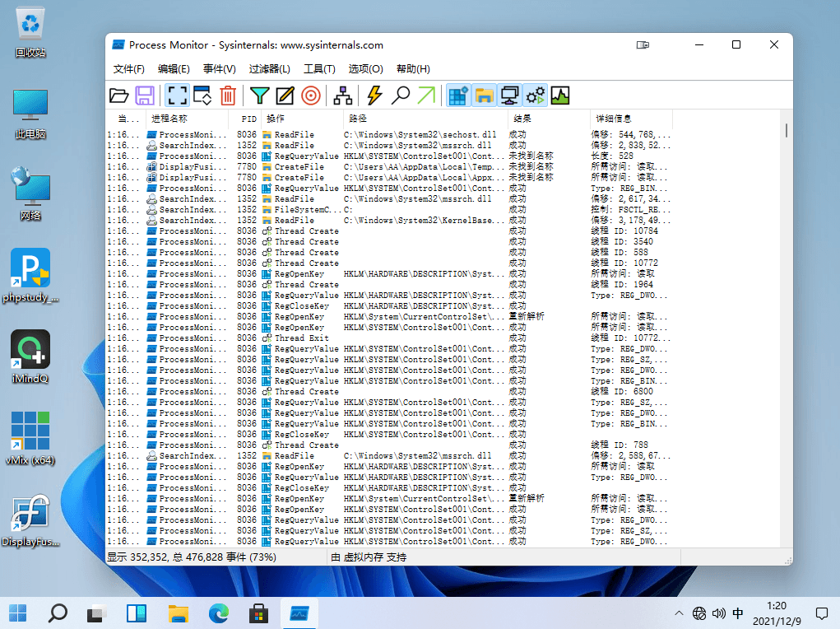Click the vertical scrollbar thumb in event list
The width and height of the screenshot is (840, 629).
click(x=786, y=130)
